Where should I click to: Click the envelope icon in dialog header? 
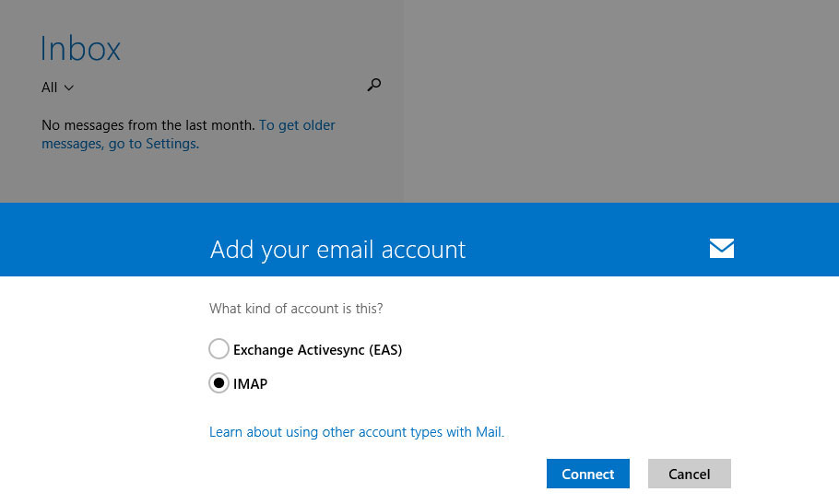coord(721,248)
